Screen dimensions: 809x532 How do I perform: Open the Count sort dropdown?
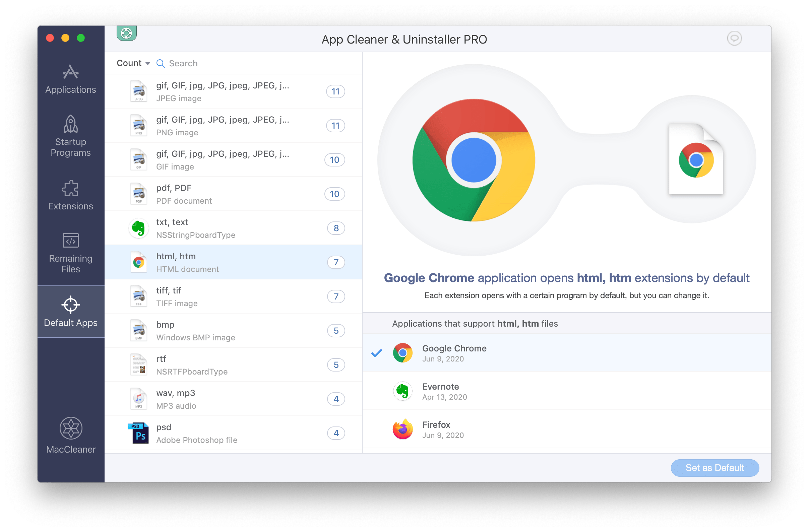pos(133,63)
